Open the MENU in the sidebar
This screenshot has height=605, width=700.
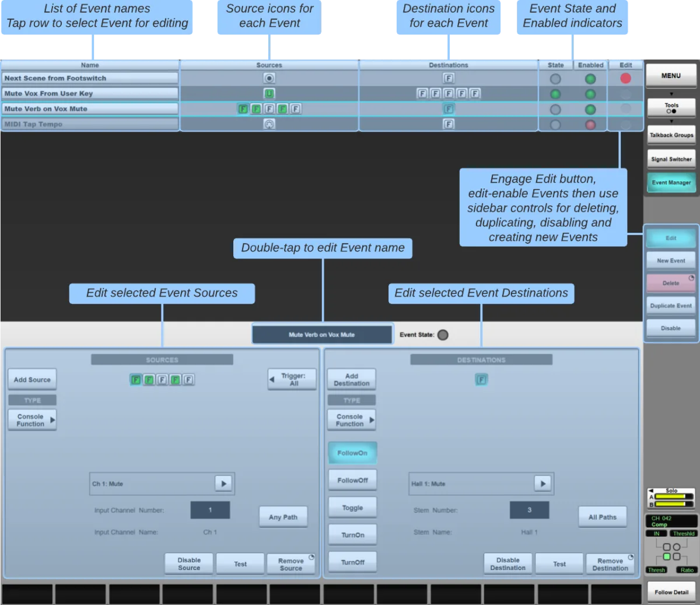pyautogui.click(x=671, y=76)
